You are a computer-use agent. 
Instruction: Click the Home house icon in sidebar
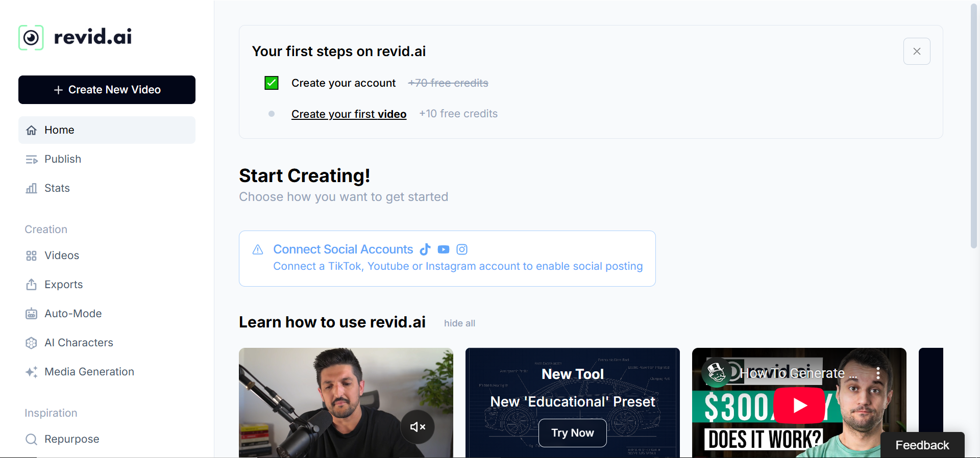click(x=32, y=130)
